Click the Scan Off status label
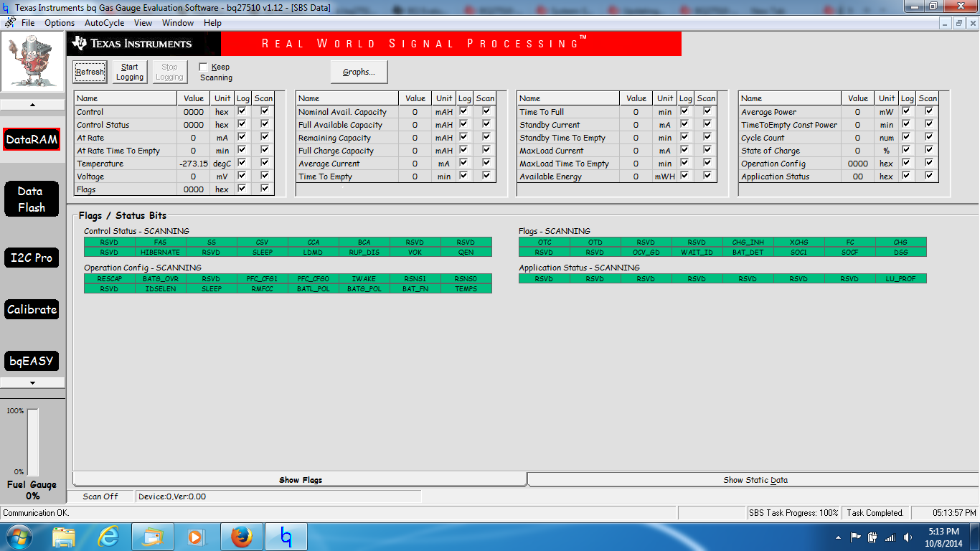980x551 pixels. [100, 496]
